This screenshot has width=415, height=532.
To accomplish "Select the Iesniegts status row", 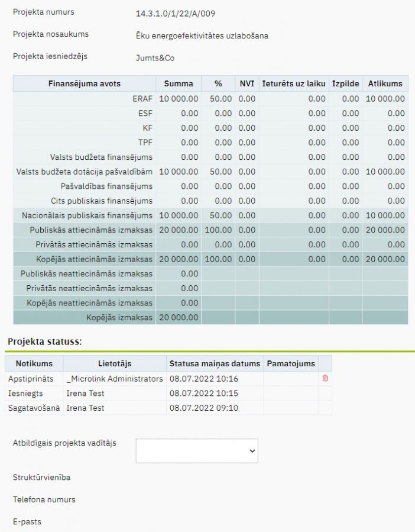I will click(25, 394).
